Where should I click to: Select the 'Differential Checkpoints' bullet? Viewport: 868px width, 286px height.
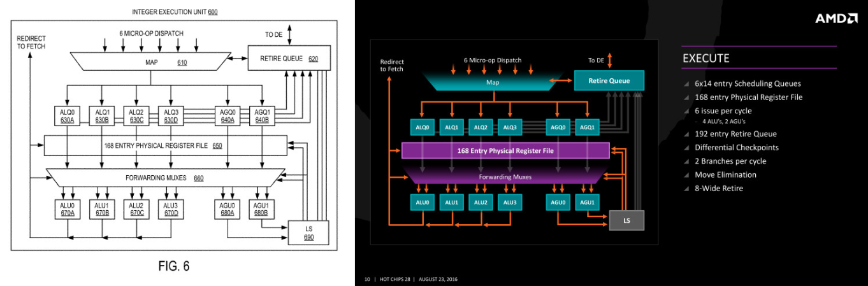click(x=737, y=147)
